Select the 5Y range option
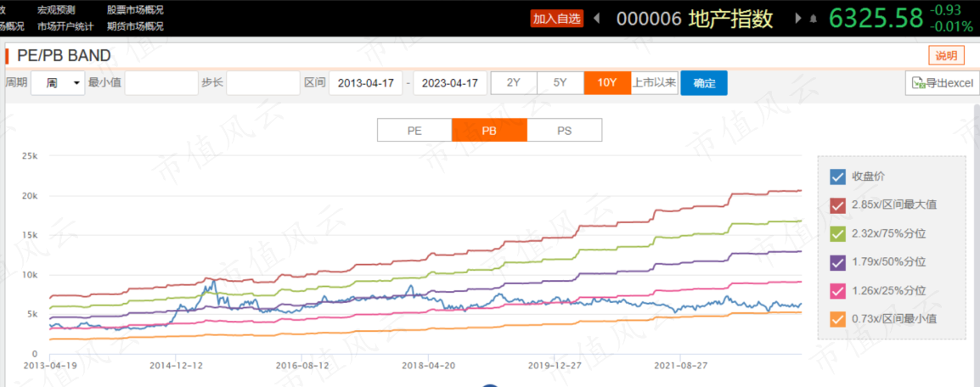The width and height of the screenshot is (980, 387). click(560, 83)
